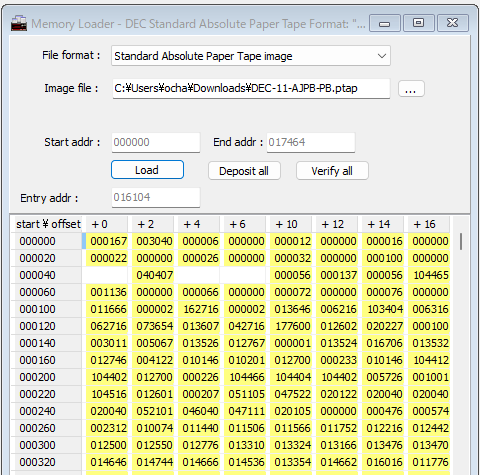
Task: Click the dropdown arrow of File format combo
Action: pos(382,56)
